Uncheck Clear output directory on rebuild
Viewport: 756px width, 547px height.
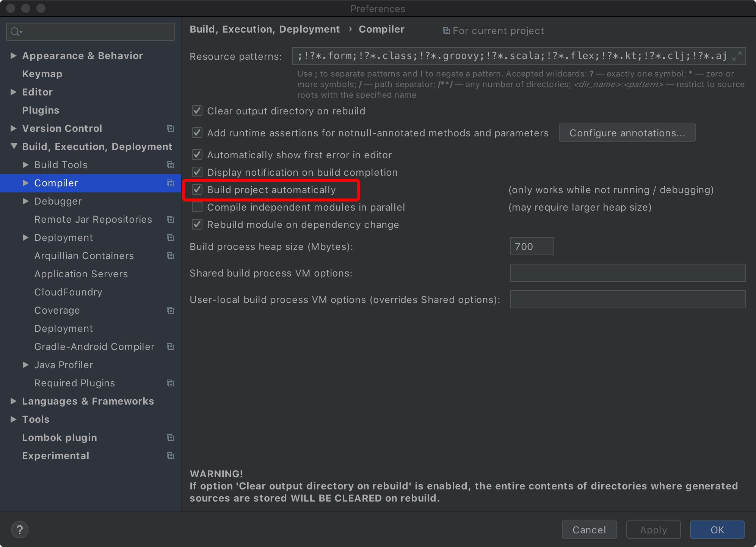[197, 111]
